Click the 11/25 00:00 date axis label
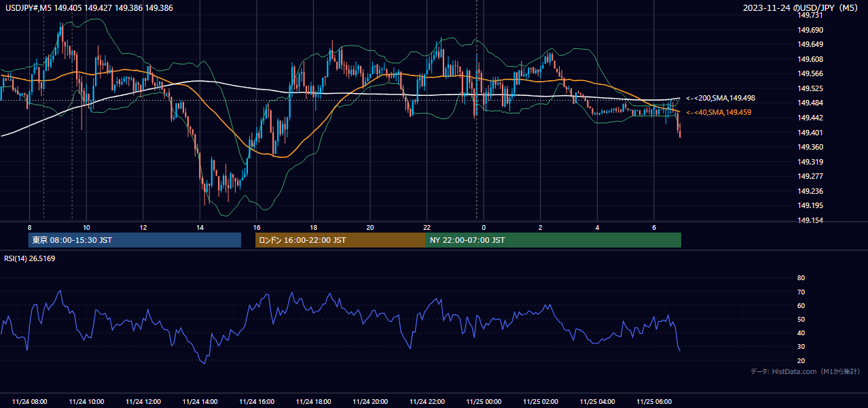Viewport: 868px width, 408px height. (484, 401)
